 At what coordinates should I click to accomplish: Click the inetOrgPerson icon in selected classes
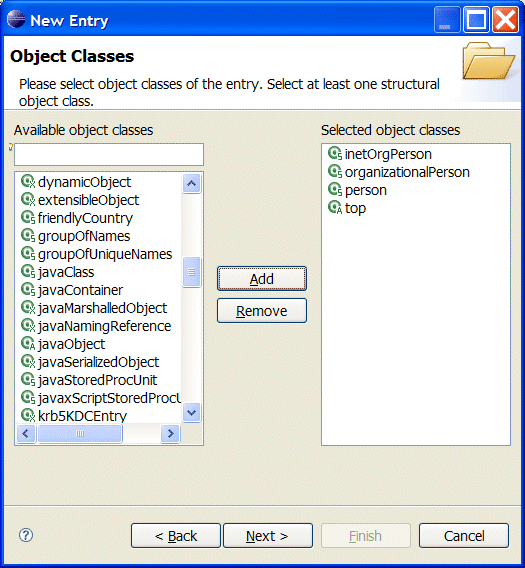pos(335,154)
